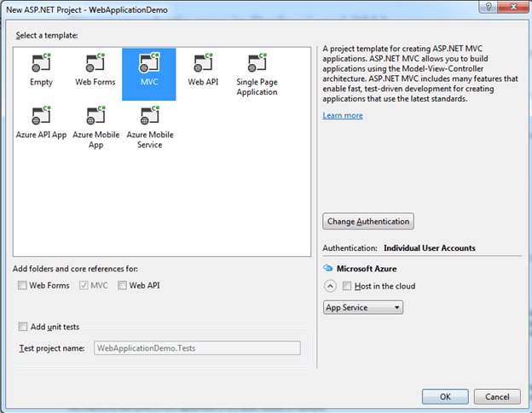The height and width of the screenshot is (413, 532).
Task: Choose the Web Forms template icon
Action: (95, 63)
